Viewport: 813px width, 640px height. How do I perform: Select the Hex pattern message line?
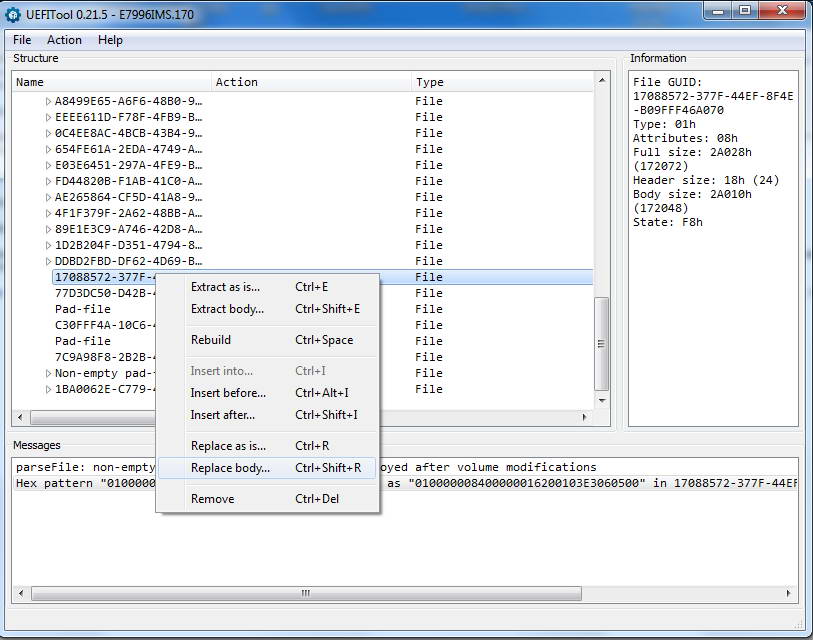[x=404, y=483]
